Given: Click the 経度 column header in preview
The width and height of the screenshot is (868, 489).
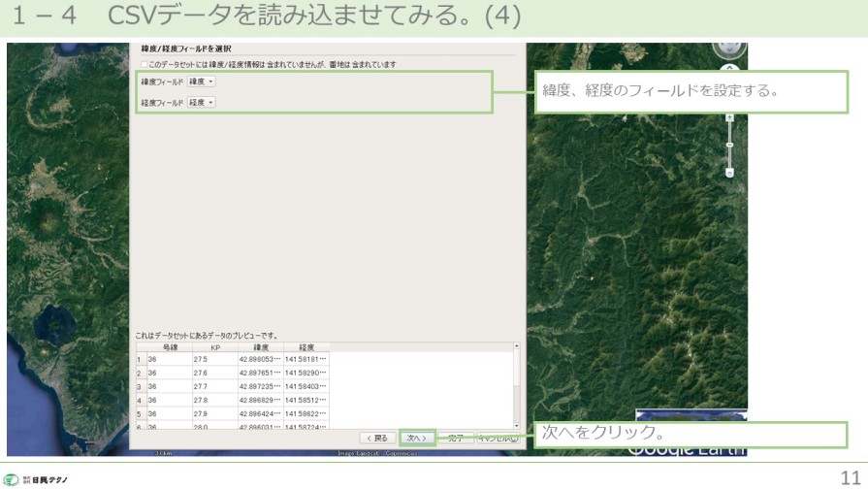Looking at the screenshot, I should point(307,345).
